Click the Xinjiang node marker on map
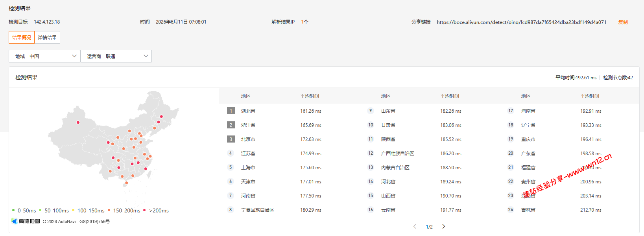 point(78,122)
